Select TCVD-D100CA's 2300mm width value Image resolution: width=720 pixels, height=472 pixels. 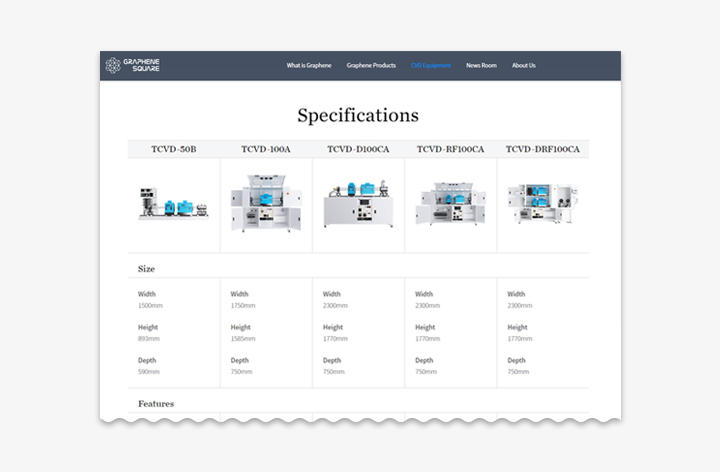335,305
